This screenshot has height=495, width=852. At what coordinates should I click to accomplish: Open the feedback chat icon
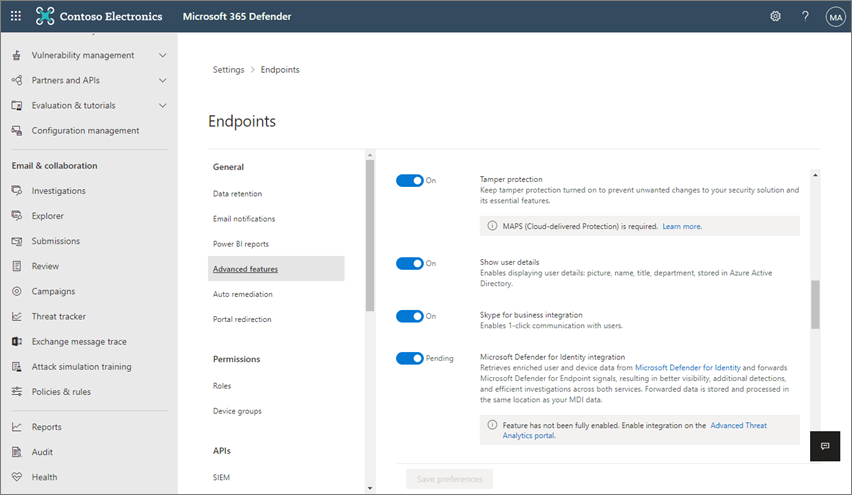click(825, 446)
